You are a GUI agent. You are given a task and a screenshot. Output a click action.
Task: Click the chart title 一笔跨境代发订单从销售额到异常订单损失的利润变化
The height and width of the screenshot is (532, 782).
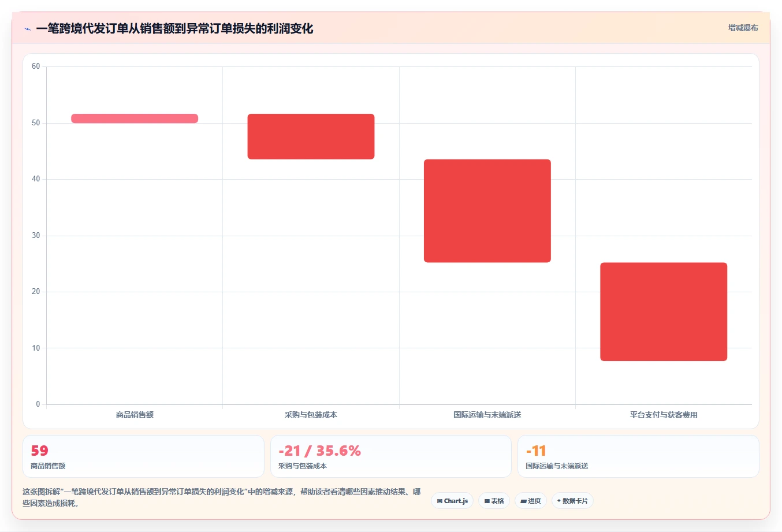pos(174,28)
